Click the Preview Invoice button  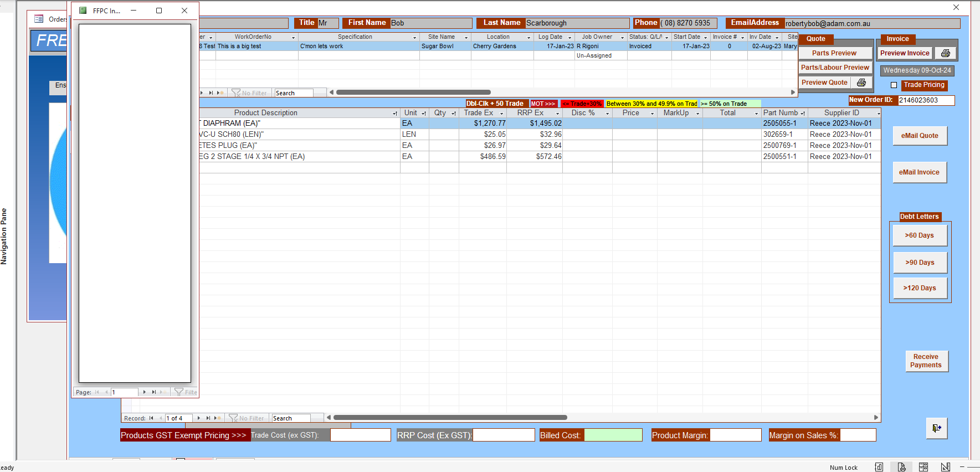coord(905,53)
